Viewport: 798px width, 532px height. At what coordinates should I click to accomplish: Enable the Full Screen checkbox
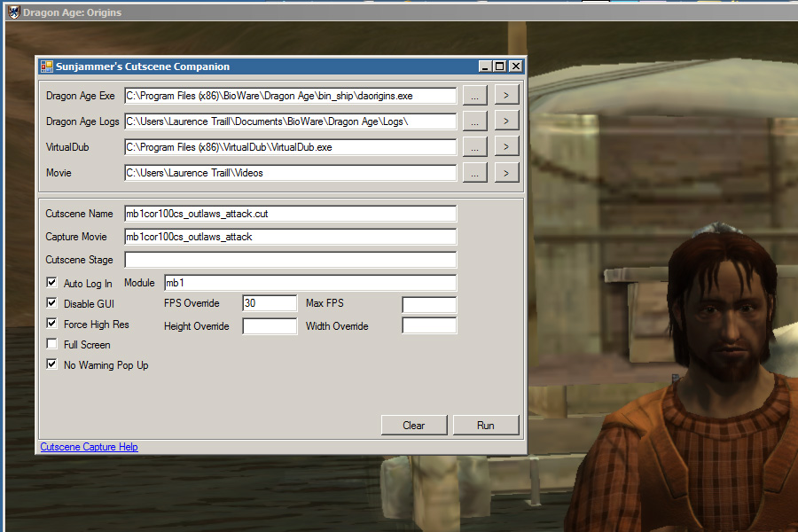point(52,345)
